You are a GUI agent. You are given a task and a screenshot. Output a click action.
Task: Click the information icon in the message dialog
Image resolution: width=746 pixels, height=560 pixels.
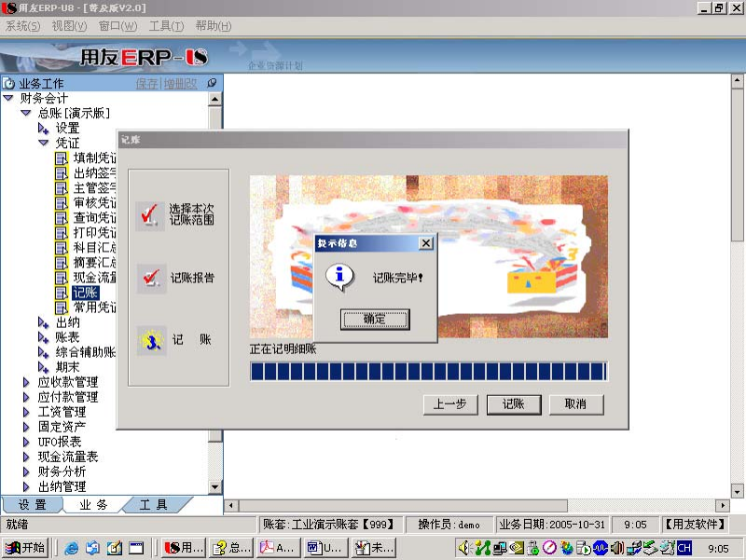point(339,277)
